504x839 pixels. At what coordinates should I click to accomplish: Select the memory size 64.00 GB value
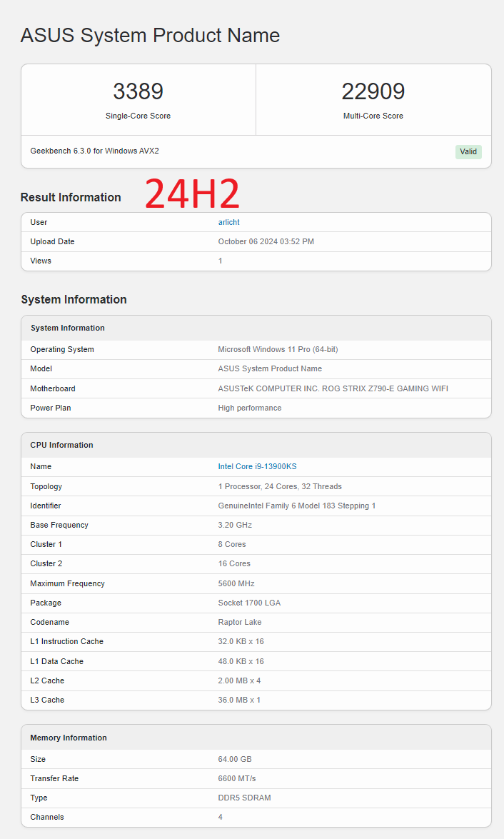point(234,759)
